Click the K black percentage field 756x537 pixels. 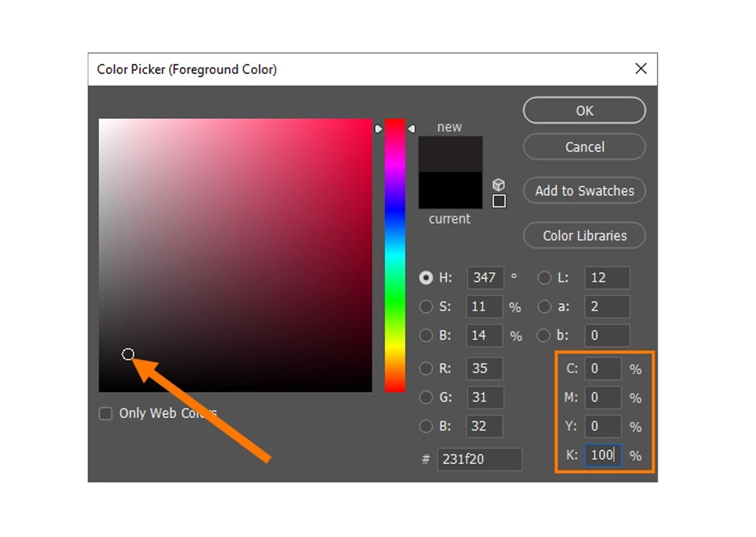pos(603,455)
